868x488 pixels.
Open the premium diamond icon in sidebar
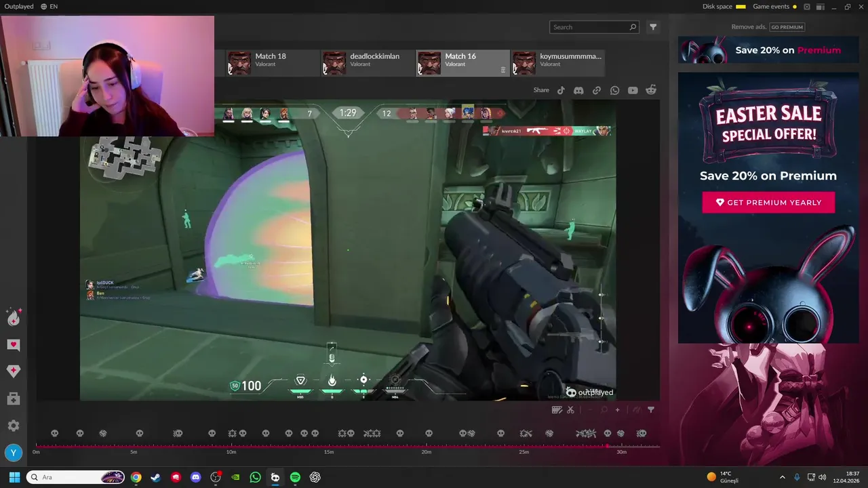point(14,371)
